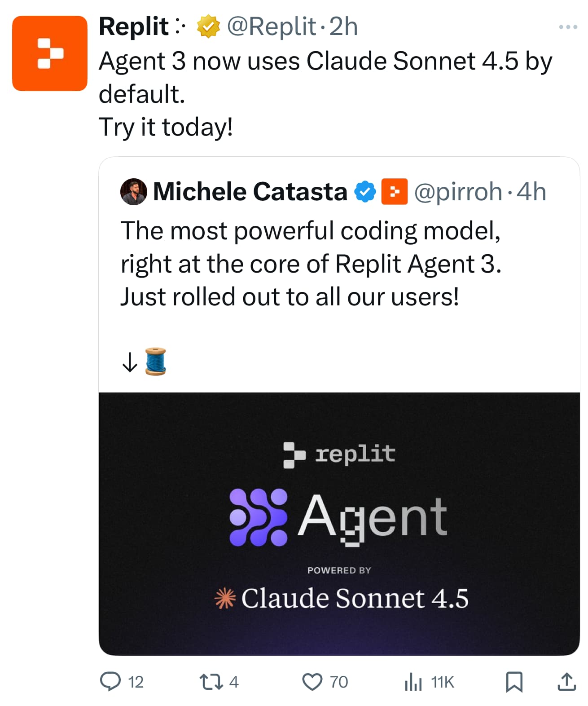Image resolution: width=588 pixels, height=706 pixels.
Task: Open the 2h timestamp of the tweet
Action: point(343,26)
